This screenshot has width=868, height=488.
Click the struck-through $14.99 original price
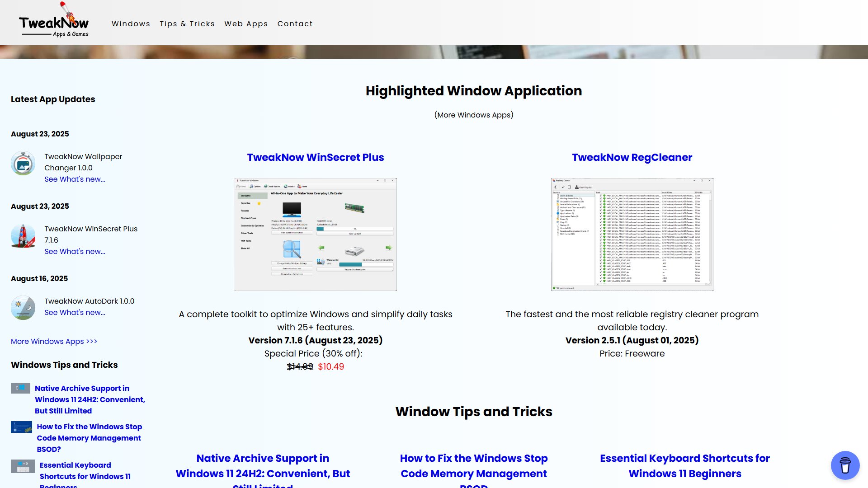300,366
